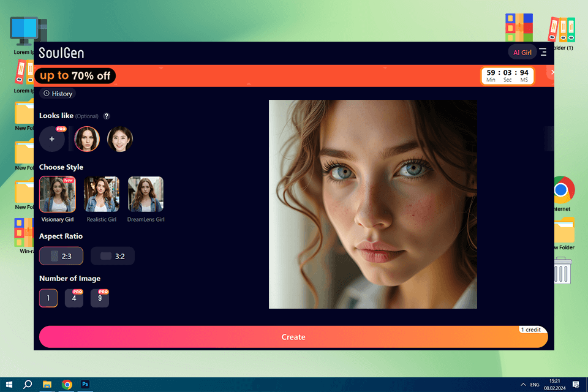The image size is (588, 392).
Task: Select 4 images PRO option
Action: tap(74, 298)
